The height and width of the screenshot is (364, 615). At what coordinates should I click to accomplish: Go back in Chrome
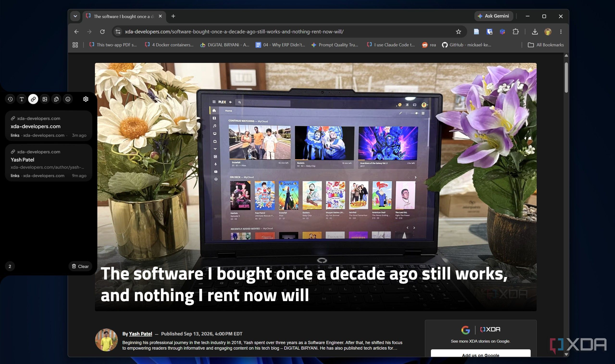tap(76, 32)
